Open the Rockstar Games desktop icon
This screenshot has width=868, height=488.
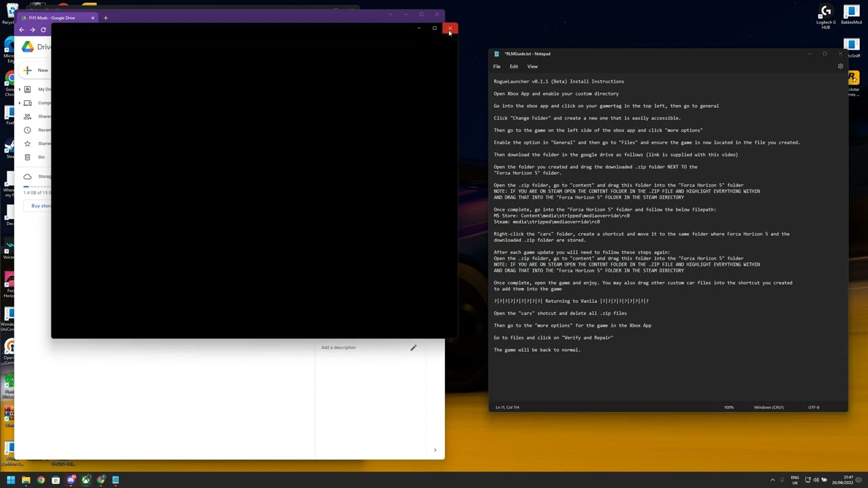[852, 85]
